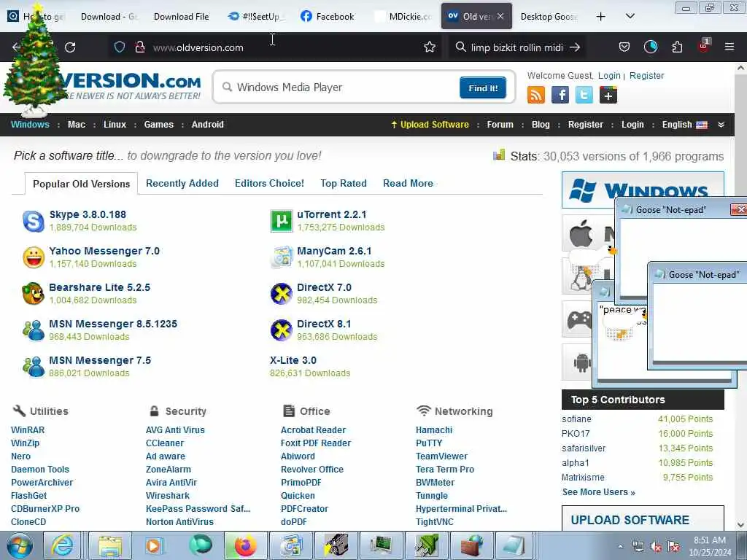Image resolution: width=747 pixels, height=560 pixels.
Task: Open the Firefox extensions puzzle icon
Action: coord(677,47)
